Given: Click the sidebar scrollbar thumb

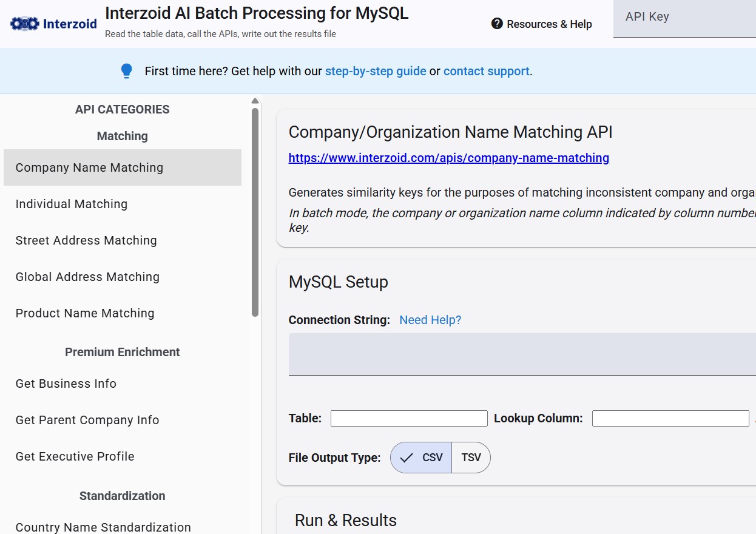Looking at the screenshot, I should coord(255,212).
